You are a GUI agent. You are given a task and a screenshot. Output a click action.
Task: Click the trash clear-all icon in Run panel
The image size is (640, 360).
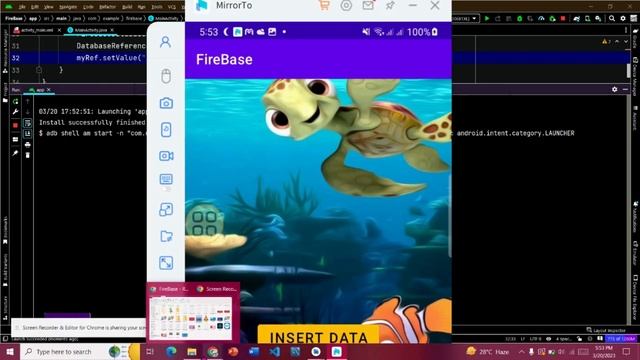click(27, 155)
